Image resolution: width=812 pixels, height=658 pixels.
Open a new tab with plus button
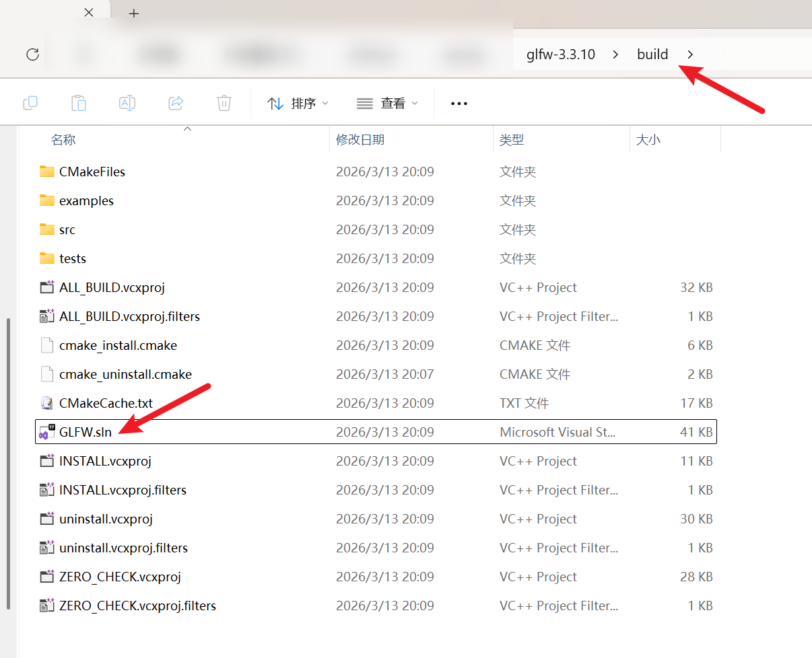click(134, 13)
